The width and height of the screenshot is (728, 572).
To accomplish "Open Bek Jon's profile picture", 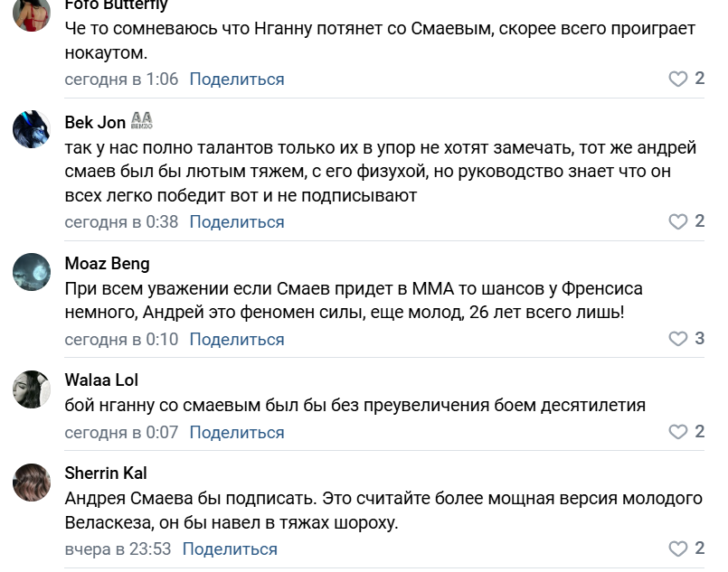I will [x=32, y=129].
